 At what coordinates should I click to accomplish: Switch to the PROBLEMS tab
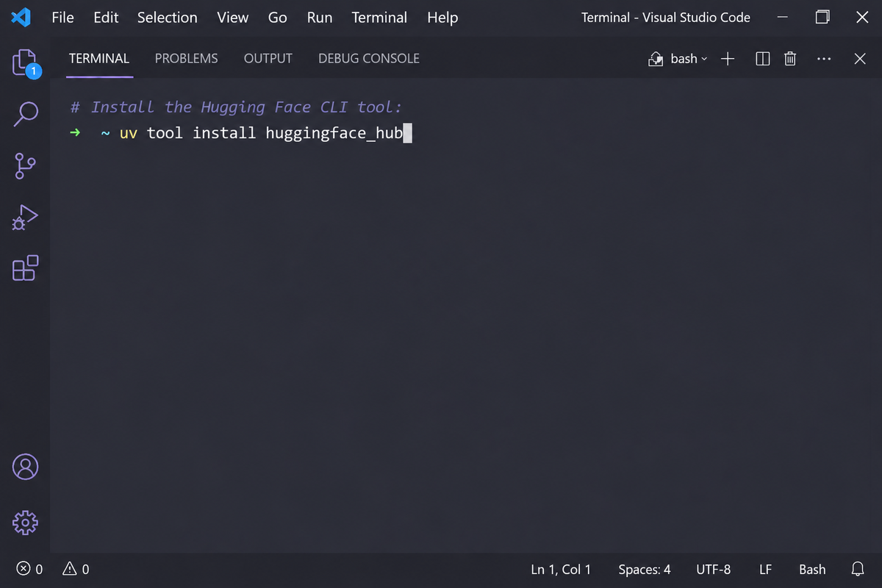click(186, 59)
